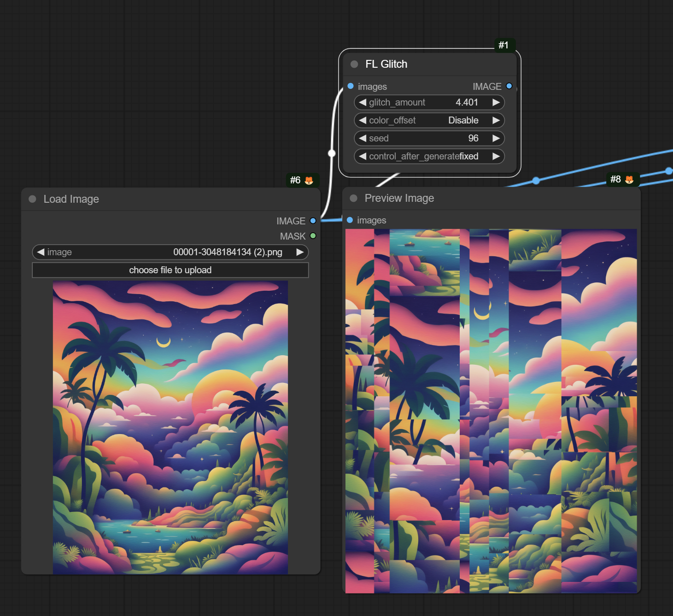Collapse the FL Glitch node using its dot
This screenshot has height=616, width=673.
pos(354,64)
